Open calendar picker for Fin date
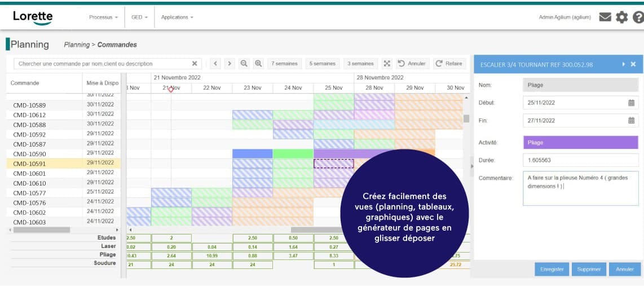 click(631, 121)
